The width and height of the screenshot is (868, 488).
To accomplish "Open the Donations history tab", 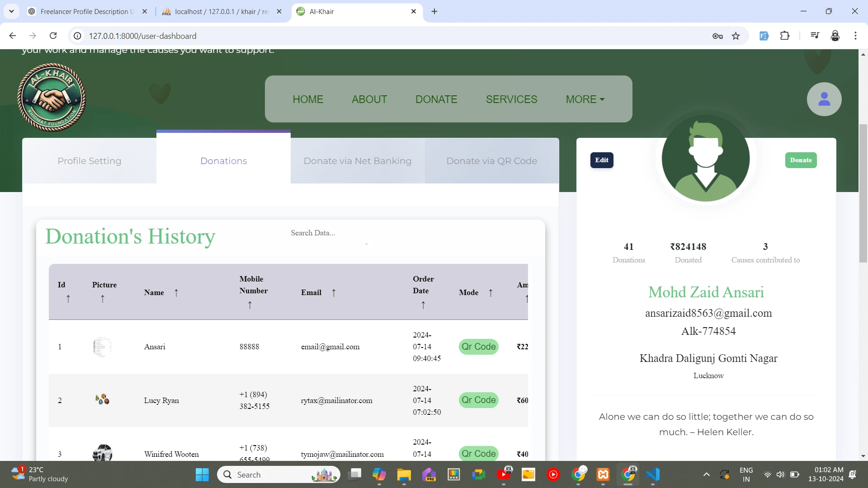I will pyautogui.click(x=224, y=160).
